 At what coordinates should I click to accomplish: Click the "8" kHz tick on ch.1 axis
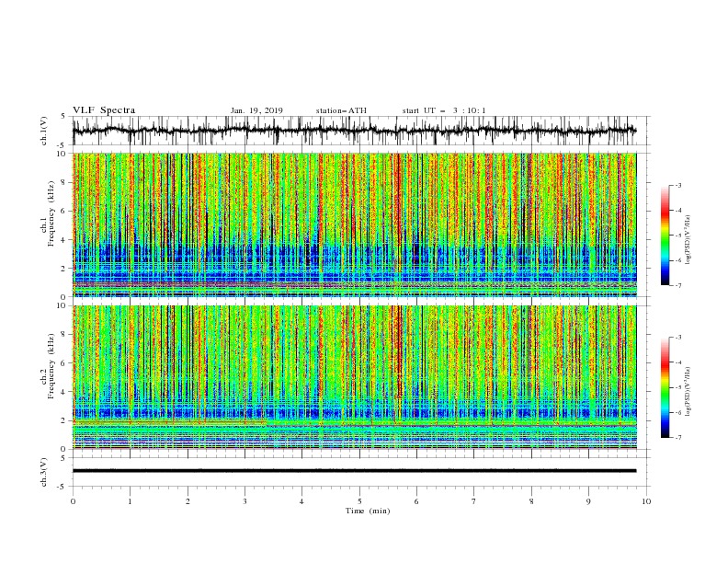click(x=63, y=182)
